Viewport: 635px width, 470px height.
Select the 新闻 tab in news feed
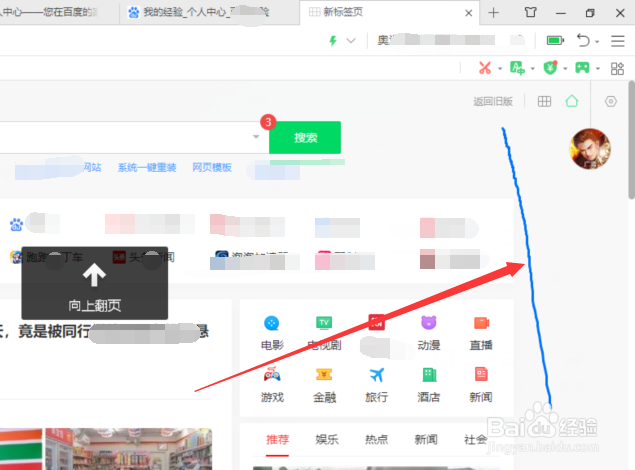(x=426, y=439)
